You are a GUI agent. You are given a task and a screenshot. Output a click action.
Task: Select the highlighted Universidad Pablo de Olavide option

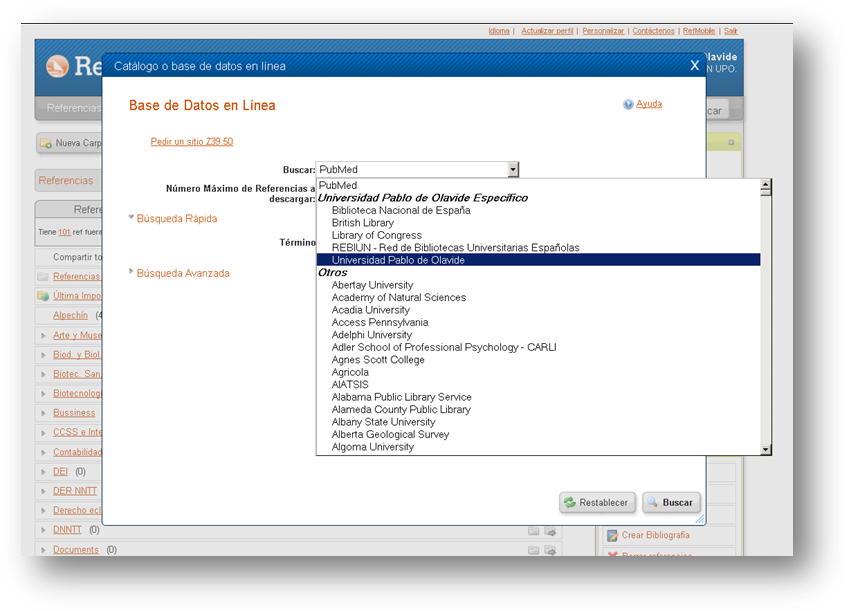[538, 260]
